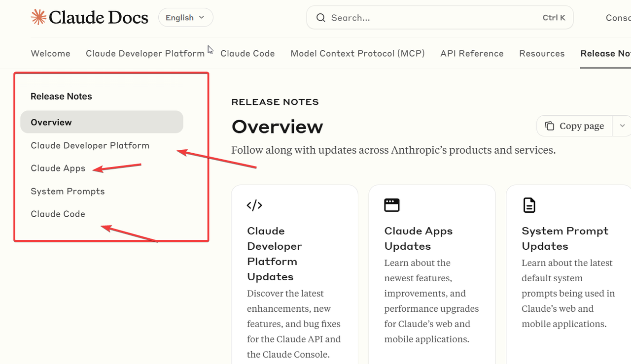Click the browser window icon on Claude Apps card
This screenshot has width=631, height=364.
[x=392, y=205]
